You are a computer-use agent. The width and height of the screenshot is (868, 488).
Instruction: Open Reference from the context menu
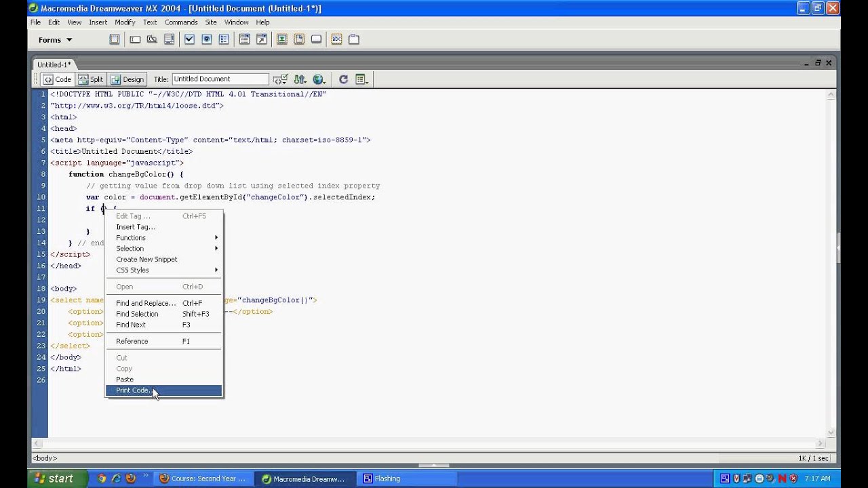[164, 342]
